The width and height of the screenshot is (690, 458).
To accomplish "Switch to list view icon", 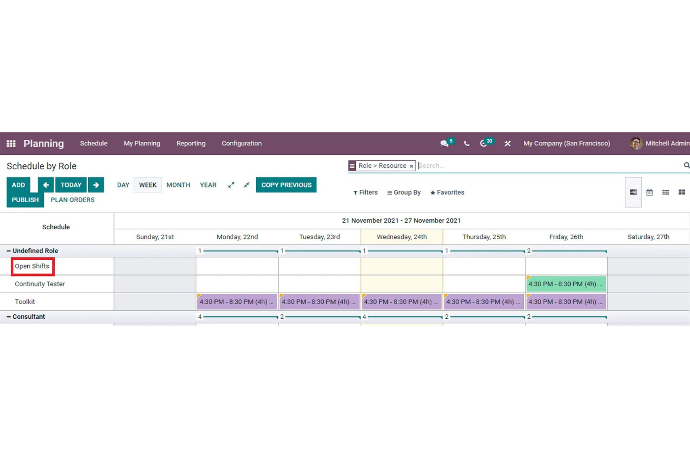I will 666,192.
